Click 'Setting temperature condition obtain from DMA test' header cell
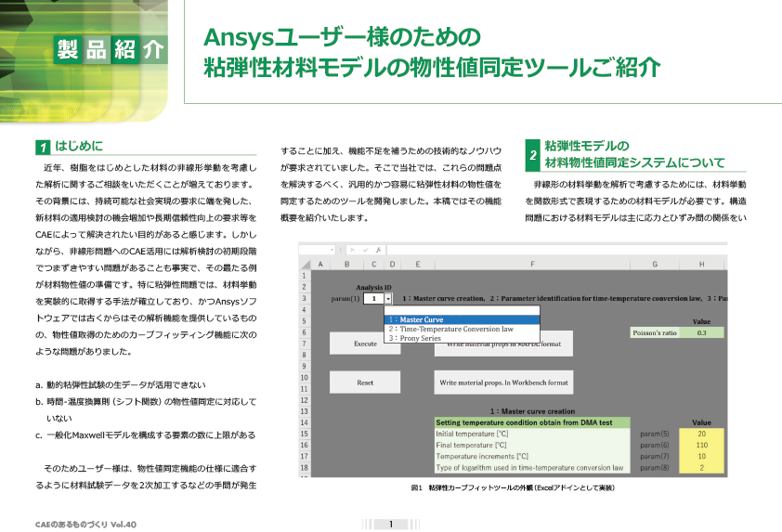Image resolution: width=782 pixels, height=532 pixels. click(x=532, y=422)
